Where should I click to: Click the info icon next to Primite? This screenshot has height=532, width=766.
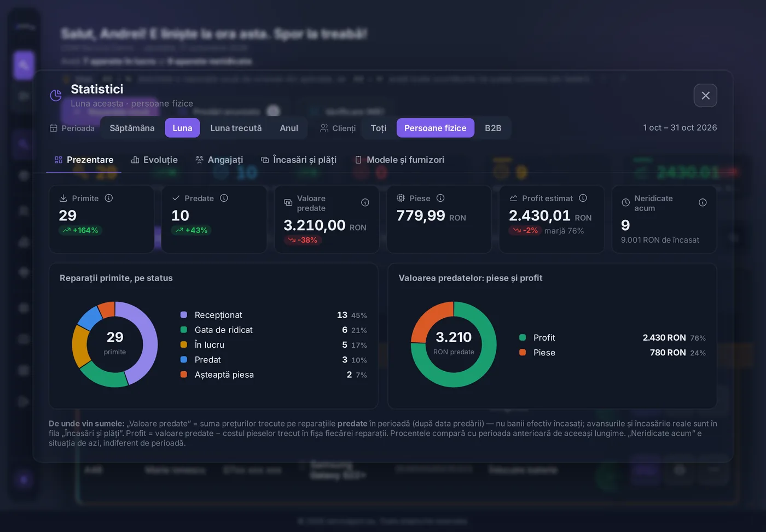(109, 198)
